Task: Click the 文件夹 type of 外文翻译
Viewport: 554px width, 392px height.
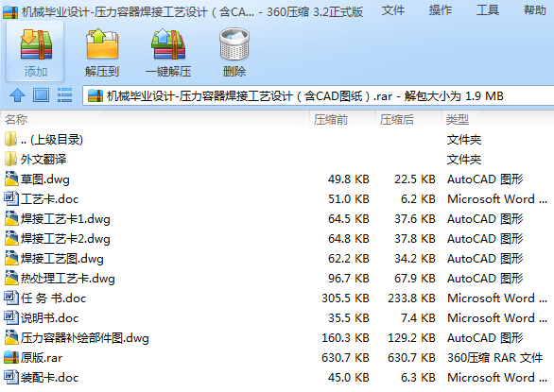Action: tap(464, 160)
